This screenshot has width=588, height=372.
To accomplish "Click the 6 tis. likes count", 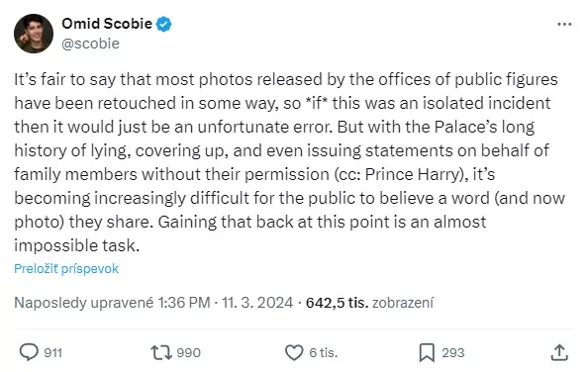I will (x=324, y=352).
